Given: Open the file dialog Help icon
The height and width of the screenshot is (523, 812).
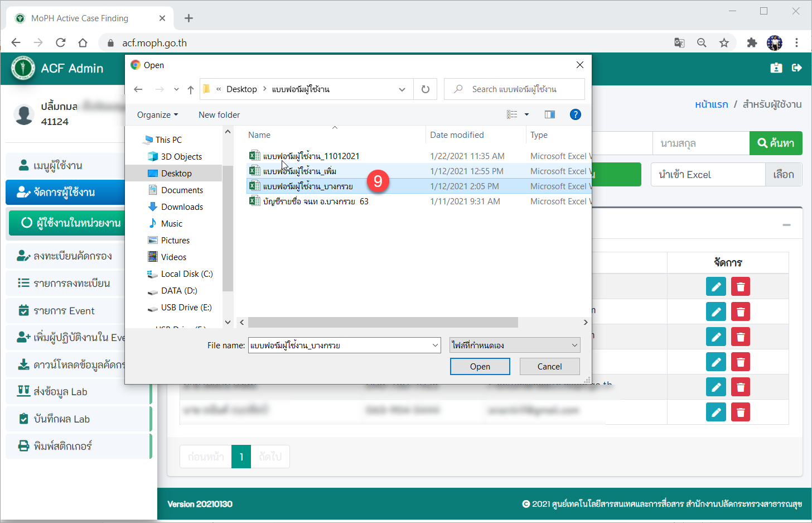Looking at the screenshot, I should pyautogui.click(x=575, y=114).
